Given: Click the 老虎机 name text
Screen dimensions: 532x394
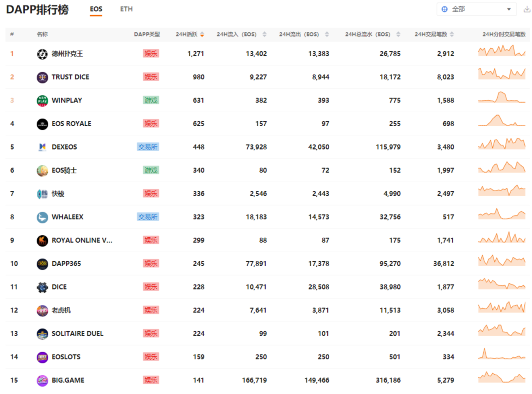Looking at the screenshot, I should 61,311.
